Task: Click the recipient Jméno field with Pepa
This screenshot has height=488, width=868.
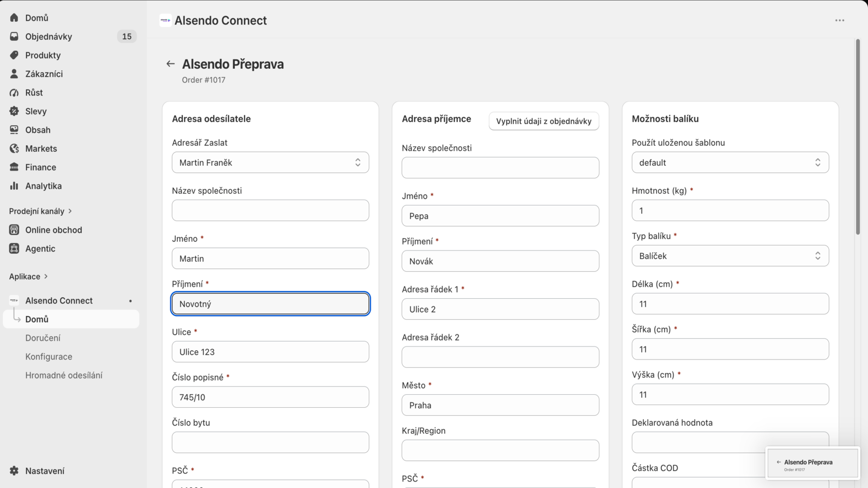Action: [x=500, y=216]
